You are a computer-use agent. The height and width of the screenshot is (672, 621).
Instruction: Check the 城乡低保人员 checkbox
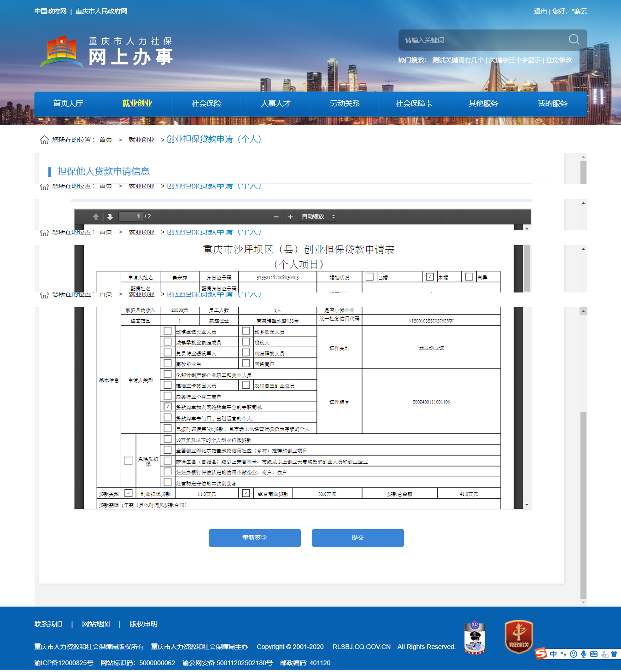(246, 331)
